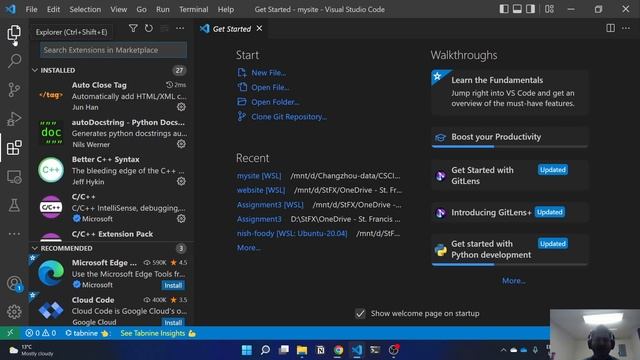Install Microsoft Edge Tools extension

coord(173,285)
